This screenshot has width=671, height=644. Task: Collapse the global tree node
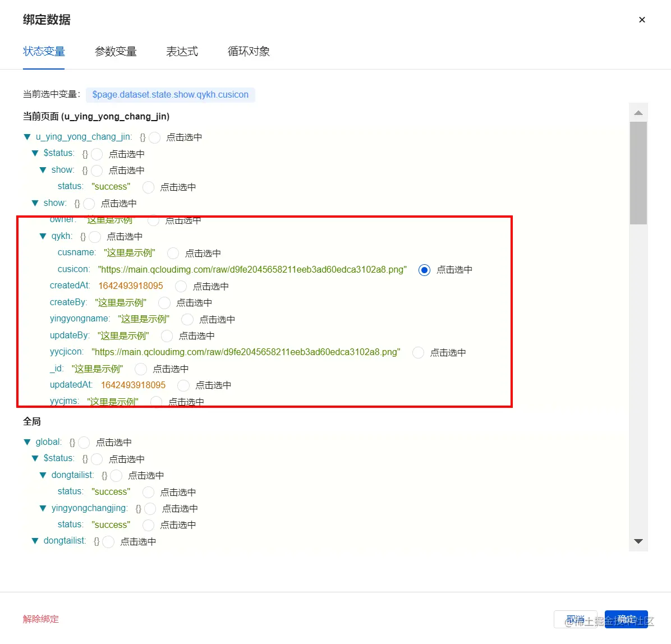(x=27, y=442)
